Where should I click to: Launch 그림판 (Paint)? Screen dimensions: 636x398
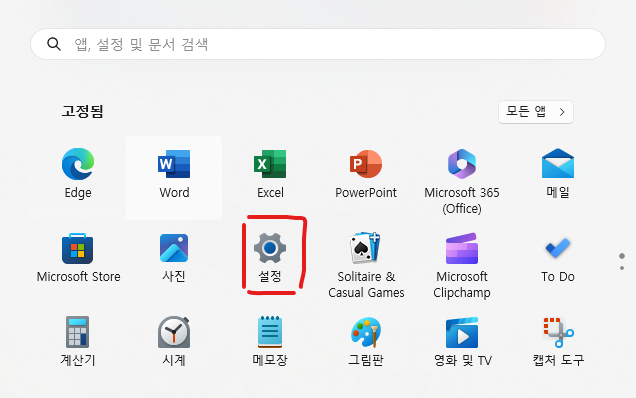[x=366, y=332]
